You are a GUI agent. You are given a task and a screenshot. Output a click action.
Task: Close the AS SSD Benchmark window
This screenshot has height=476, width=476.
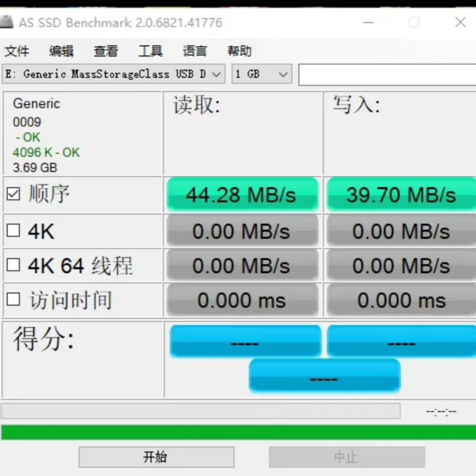(x=461, y=22)
